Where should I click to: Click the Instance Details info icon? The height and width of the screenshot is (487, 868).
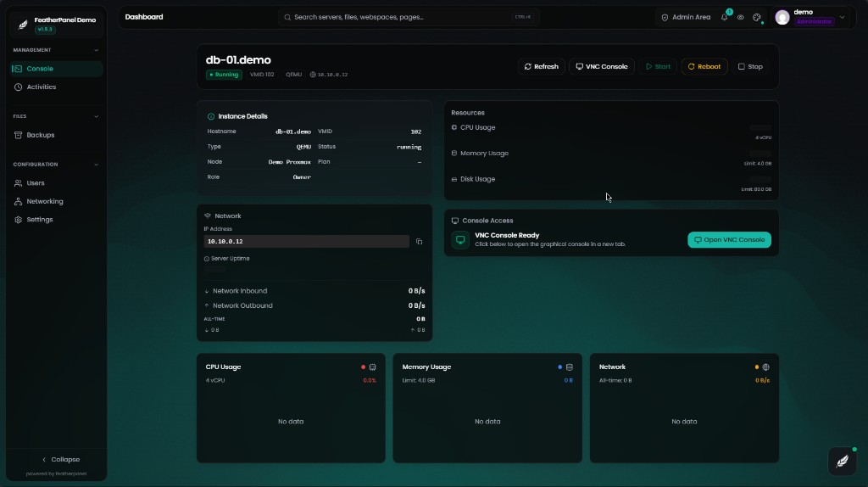click(x=211, y=116)
